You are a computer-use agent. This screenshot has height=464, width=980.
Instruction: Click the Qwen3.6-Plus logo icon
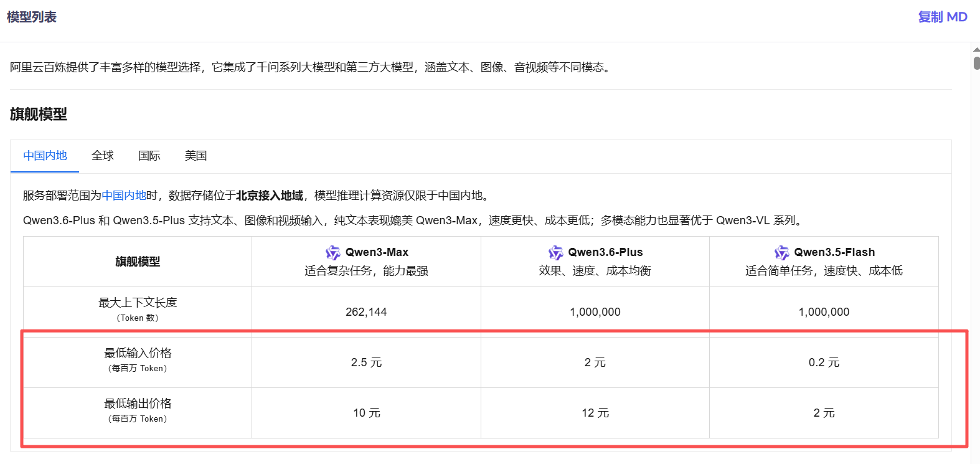(x=555, y=252)
